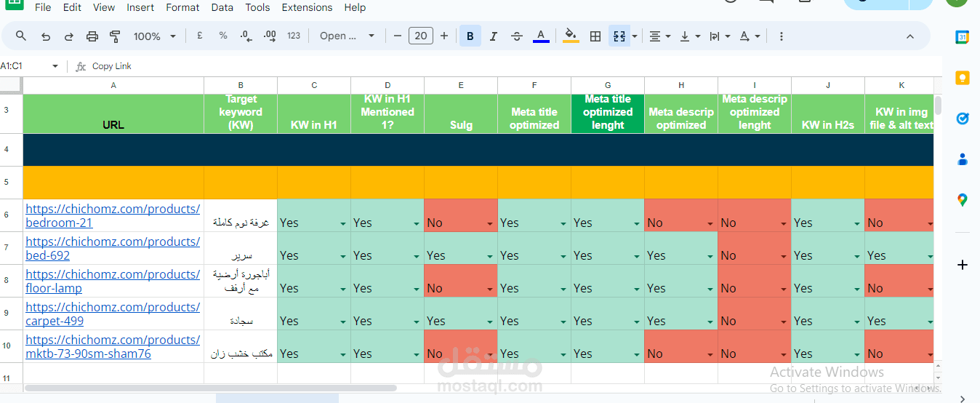Viewport: 980px width, 403px height.
Task: Open the Tools menu
Action: [257, 7]
